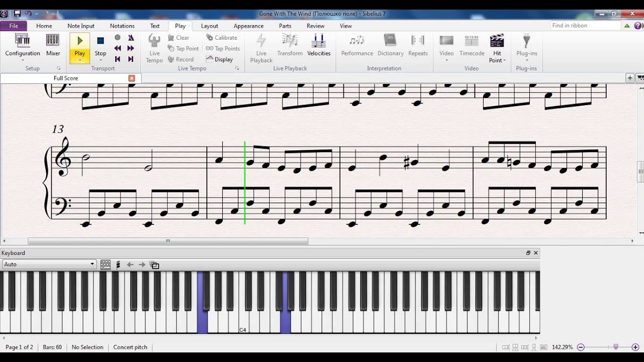This screenshot has height=362, width=644.
Task: Open the File menu tab
Action: pyautogui.click(x=14, y=26)
